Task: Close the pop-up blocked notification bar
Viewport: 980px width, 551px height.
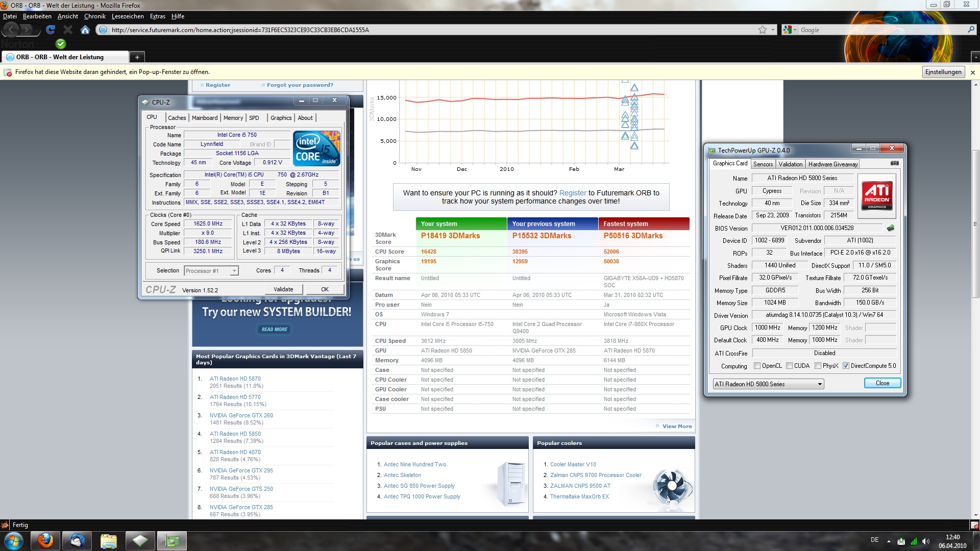Action: coord(973,72)
